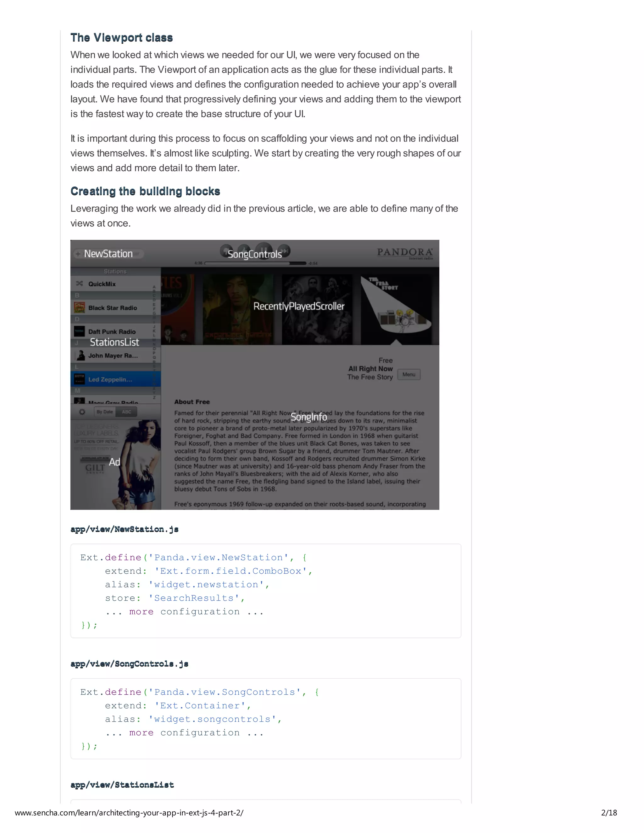Click the 'Panda.view.NewStation' string in code
Image resolution: width=644 pixels, height=833 pixels.
click(x=219, y=558)
